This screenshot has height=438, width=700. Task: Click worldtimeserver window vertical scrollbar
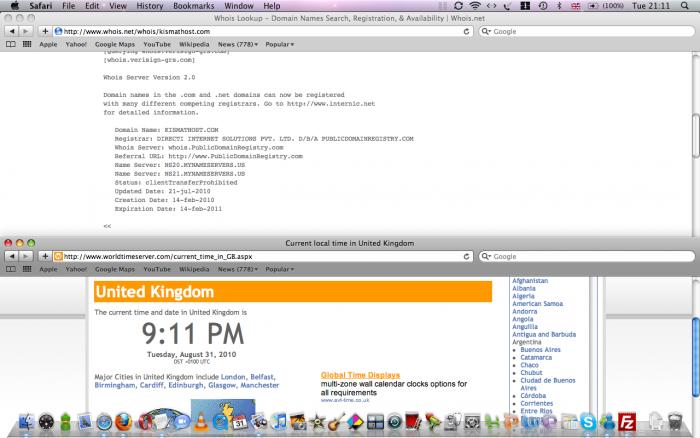pyautogui.click(x=696, y=357)
